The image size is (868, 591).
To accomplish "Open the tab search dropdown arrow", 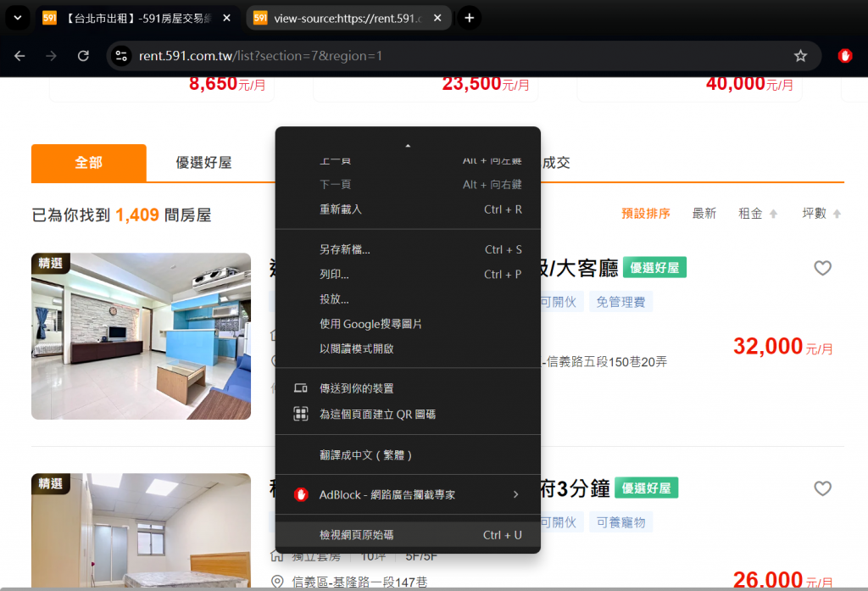I will [x=18, y=18].
